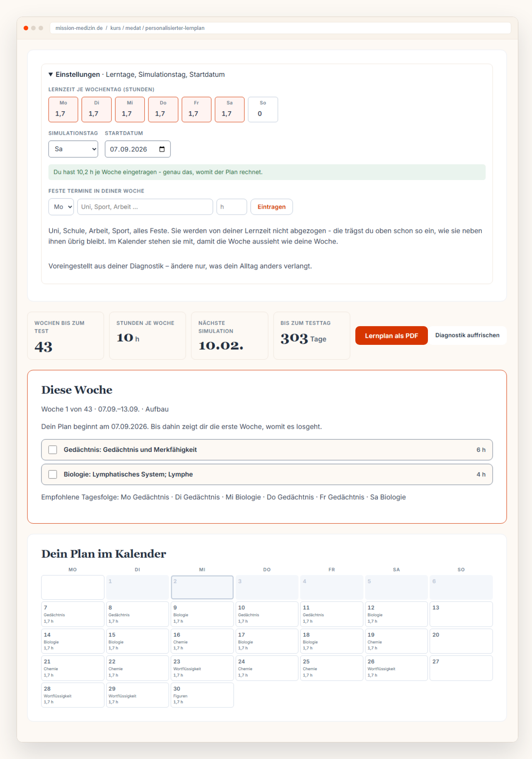The width and height of the screenshot is (532, 759).
Task: Click the Diagnostik auffrischen button
Action: [x=467, y=335]
